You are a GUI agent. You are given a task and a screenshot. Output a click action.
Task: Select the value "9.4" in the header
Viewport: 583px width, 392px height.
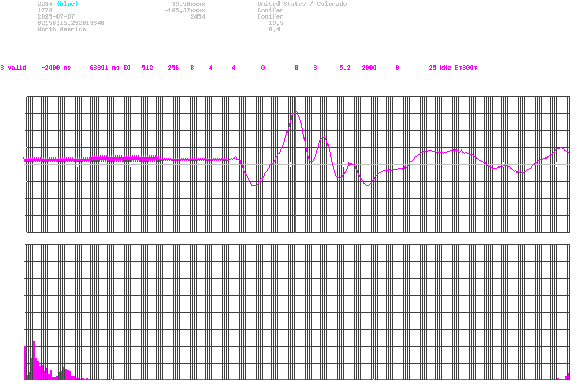[274, 29]
